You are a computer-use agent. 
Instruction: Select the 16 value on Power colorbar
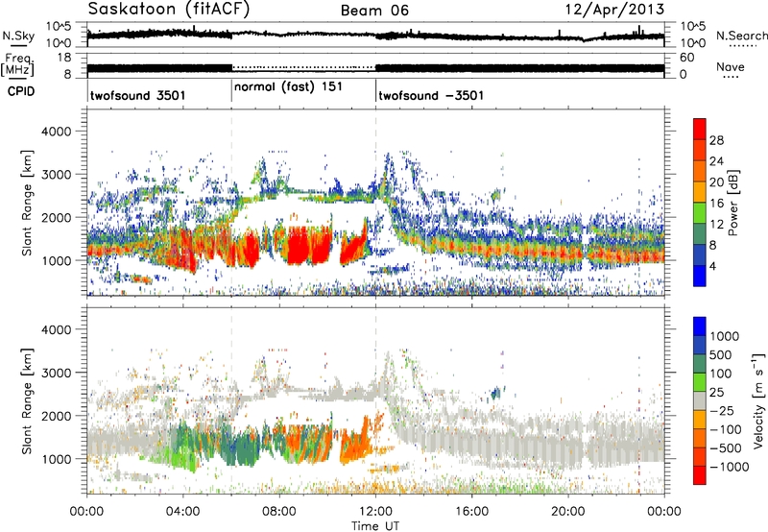pyautogui.click(x=716, y=204)
